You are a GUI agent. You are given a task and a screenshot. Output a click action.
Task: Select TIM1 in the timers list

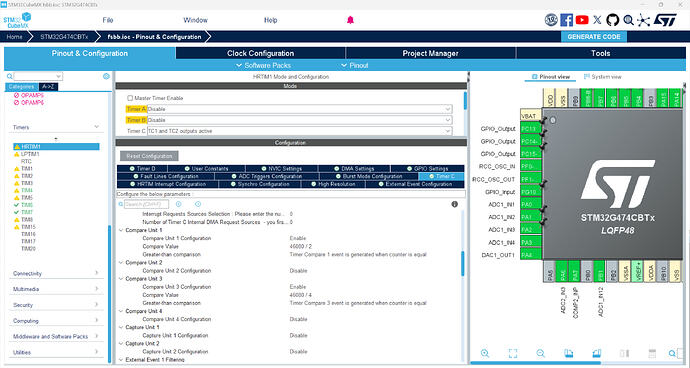(27, 169)
